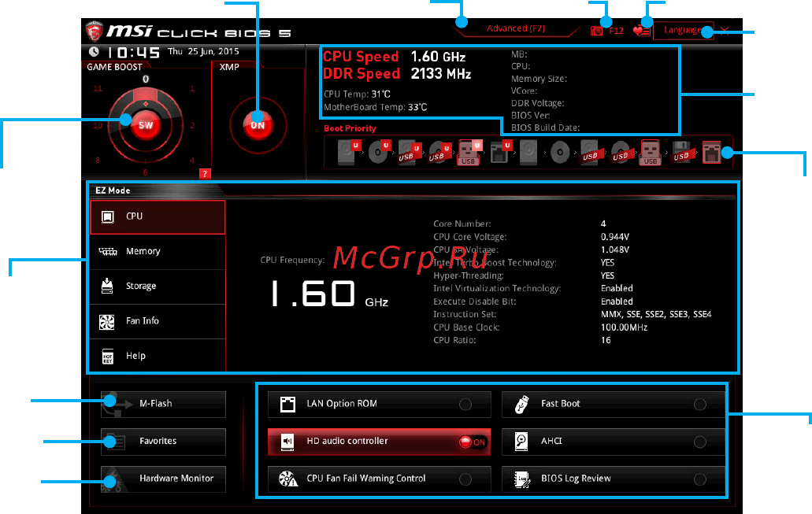Take a screenshot with the F12 camera icon
The height and width of the screenshot is (514, 812).
click(596, 31)
